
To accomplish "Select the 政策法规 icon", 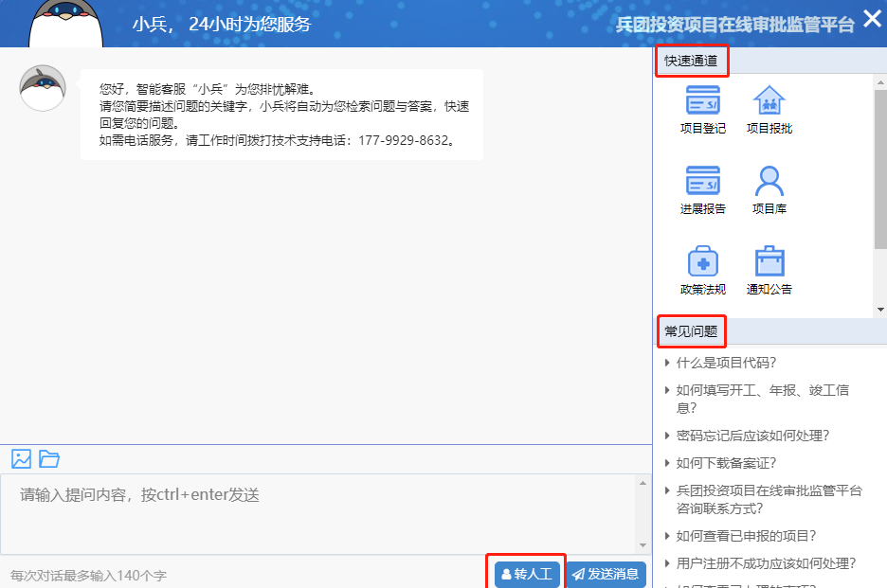I will point(702,262).
